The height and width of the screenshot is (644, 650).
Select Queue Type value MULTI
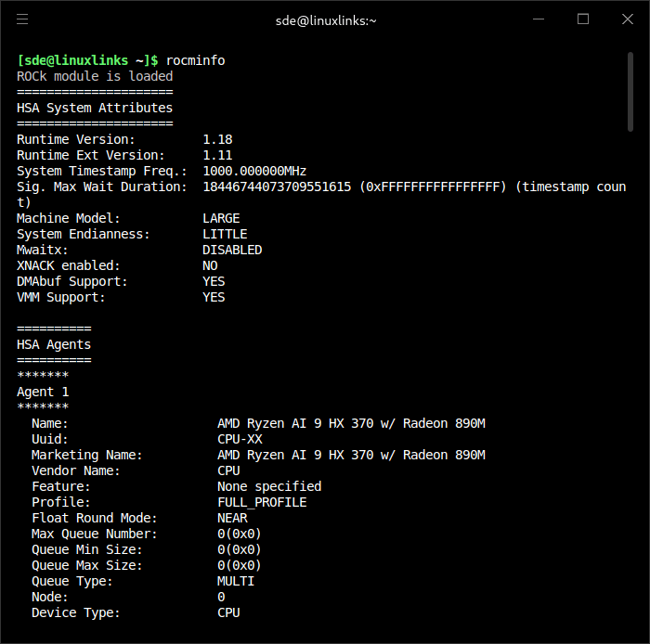coord(236,581)
